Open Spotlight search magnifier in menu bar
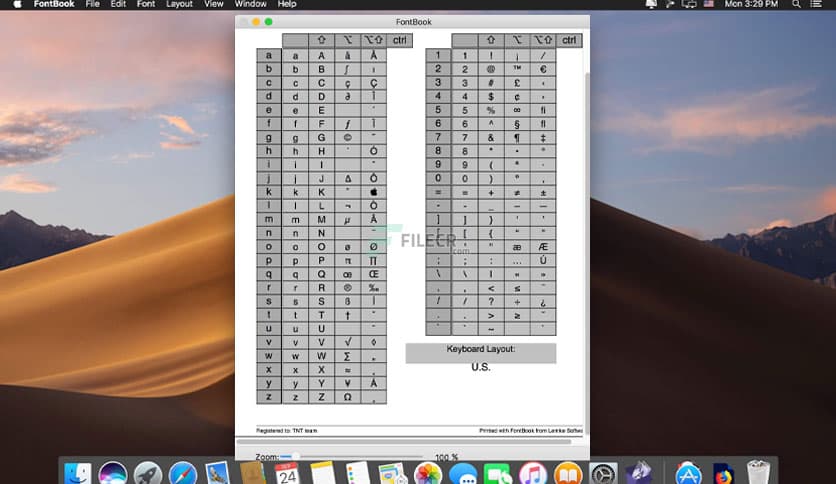 (796, 4)
